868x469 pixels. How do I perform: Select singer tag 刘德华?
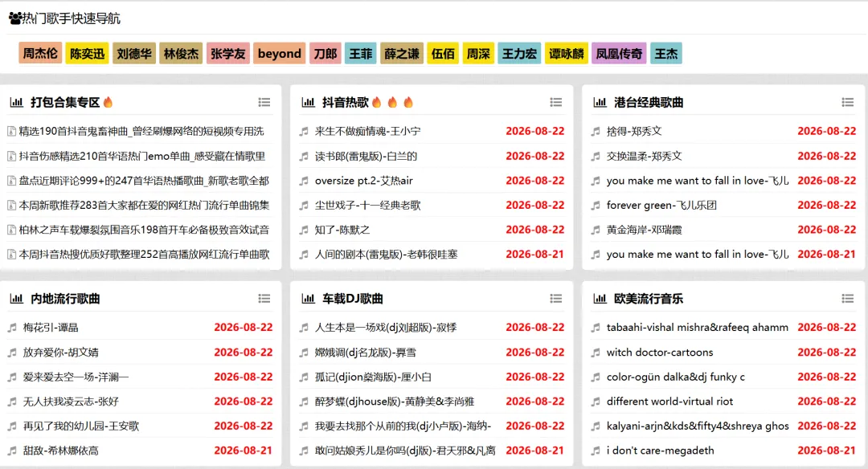[x=134, y=53]
